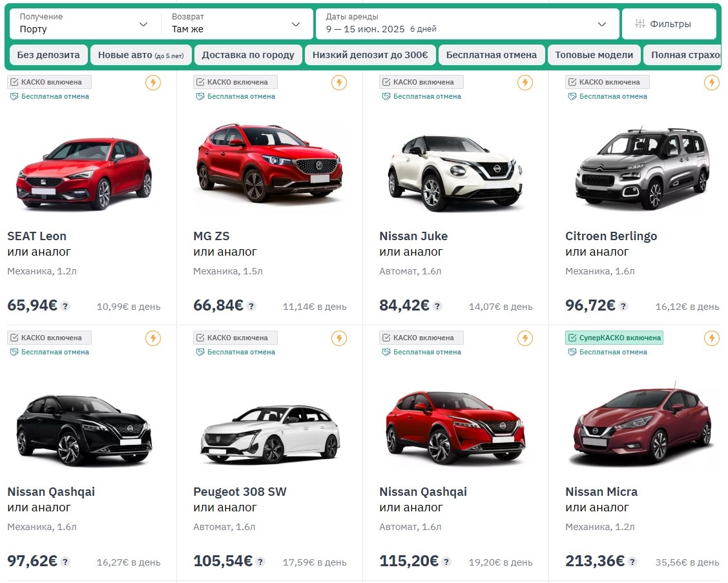Image resolution: width=728 pixels, height=583 pixels.
Task: Click the lightning icon on SEAT Leon card
Action: coord(153,82)
